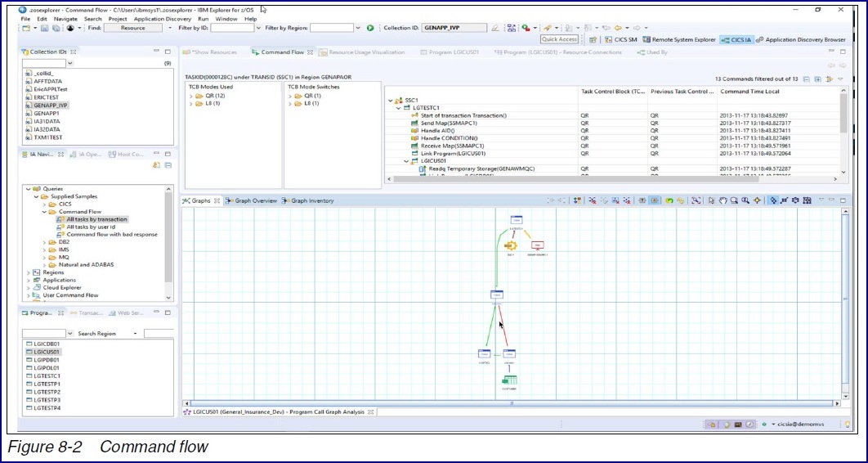This screenshot has height=463, width=868.
Task: Expand the DB2 folder in Queries
Action: [43, 242]
